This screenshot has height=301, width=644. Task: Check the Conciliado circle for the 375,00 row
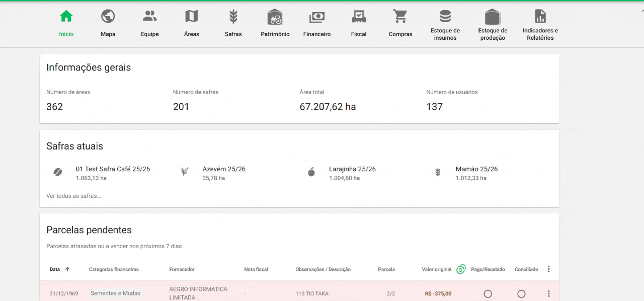click(x=521, y=293)
